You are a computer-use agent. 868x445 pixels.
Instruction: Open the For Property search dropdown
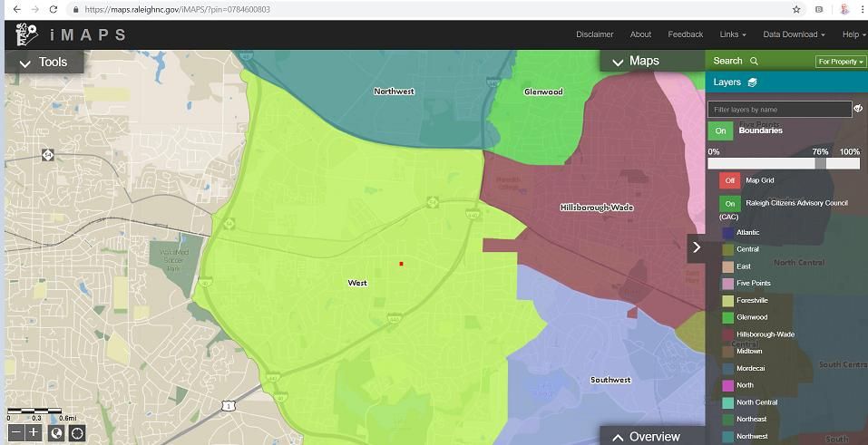click(840, 62)
